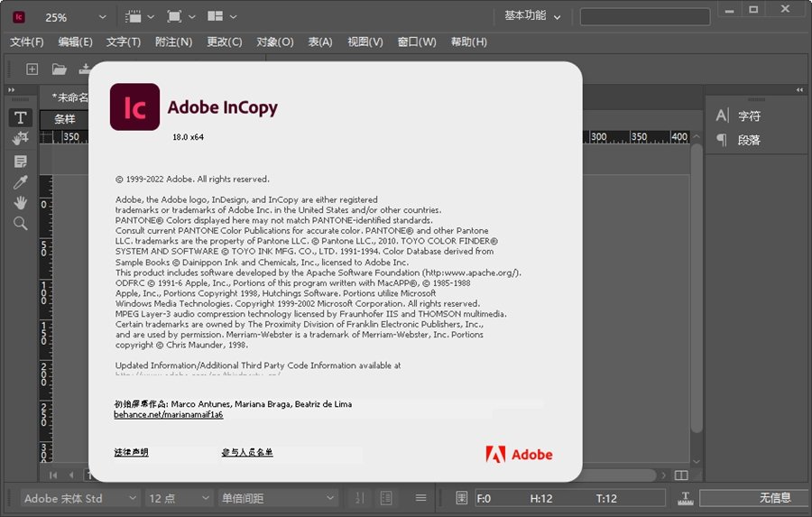Click the column view icon in bottom bar
Image resolution: width=812 pixels, height=517 pixels.
tap(386, 498)
